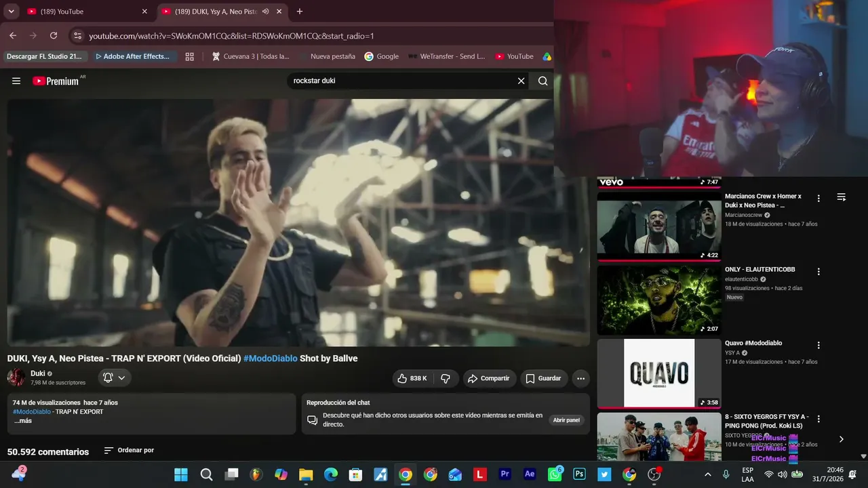Switch to the '(189) YouTube' browser tab

[86, 12]
